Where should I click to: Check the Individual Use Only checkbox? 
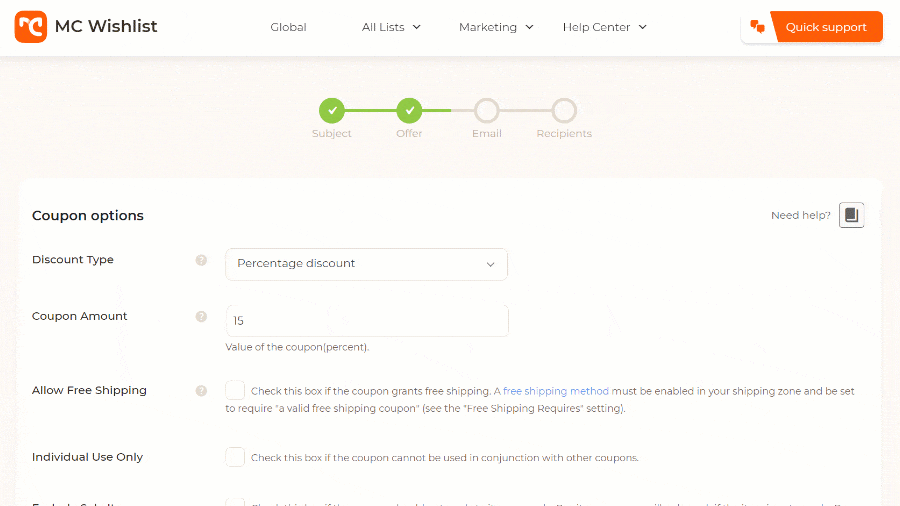pos(235,457)
